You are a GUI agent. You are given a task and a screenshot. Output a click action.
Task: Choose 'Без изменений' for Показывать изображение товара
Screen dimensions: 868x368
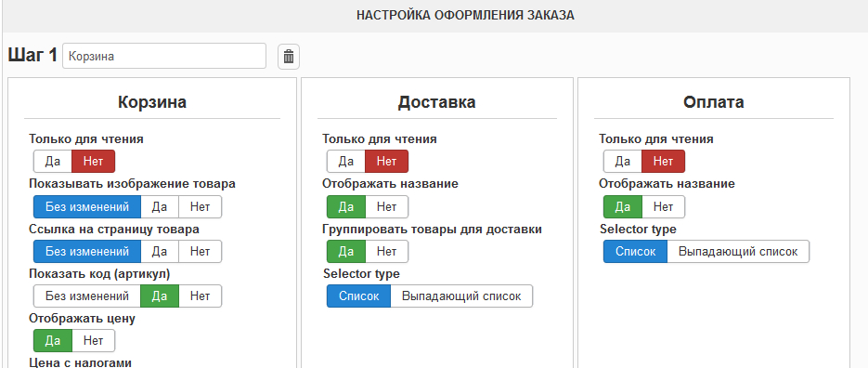click(x=87, y=206)
